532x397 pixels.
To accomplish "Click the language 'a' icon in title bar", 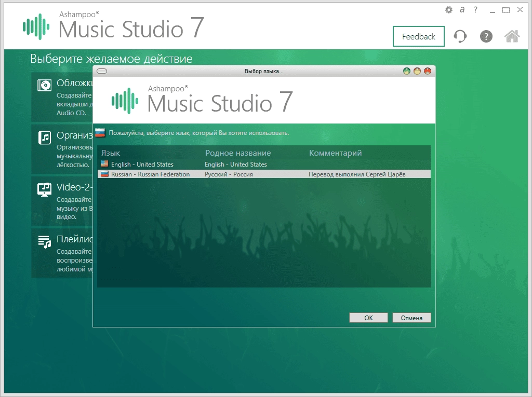I will click(x=462, y=10).
